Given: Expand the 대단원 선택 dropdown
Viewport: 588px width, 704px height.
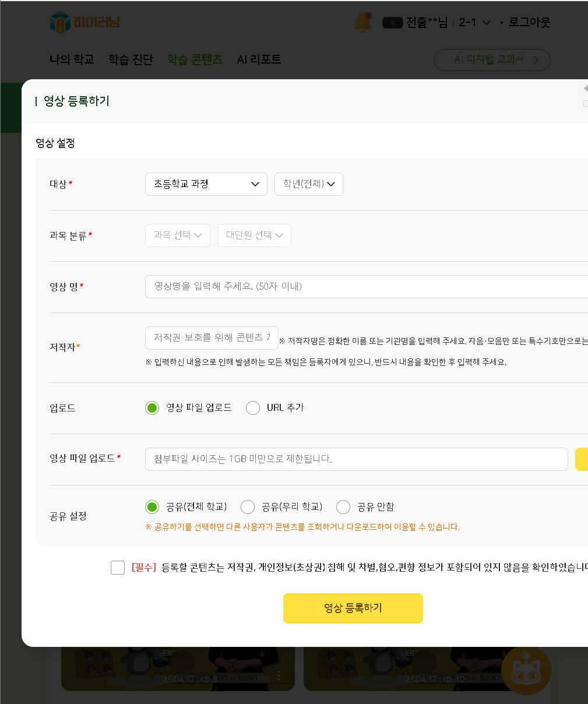Looking at the screenshot, I should tap(254, 235).
